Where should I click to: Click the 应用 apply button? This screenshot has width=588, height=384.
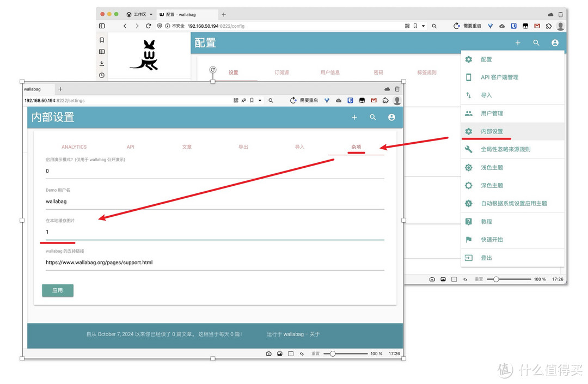[x=58, y=290]
